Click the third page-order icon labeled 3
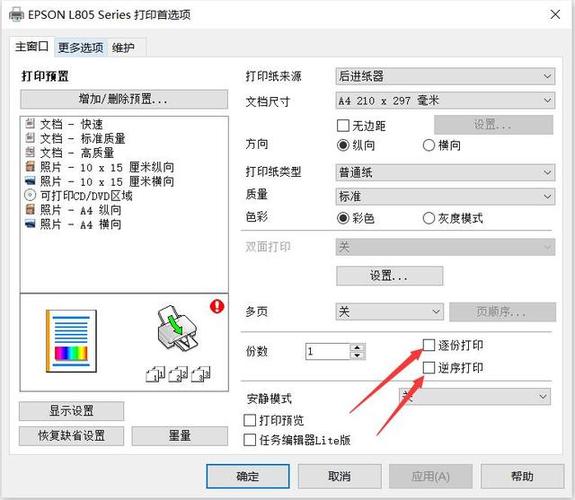This screenshot has height=500, width=575. point(201,374)
